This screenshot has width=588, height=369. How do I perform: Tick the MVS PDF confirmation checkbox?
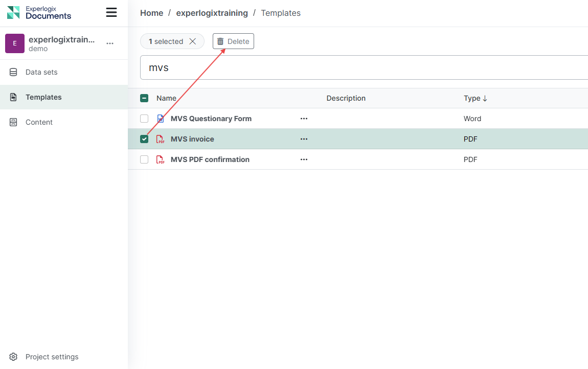click(x=144, y=159)
